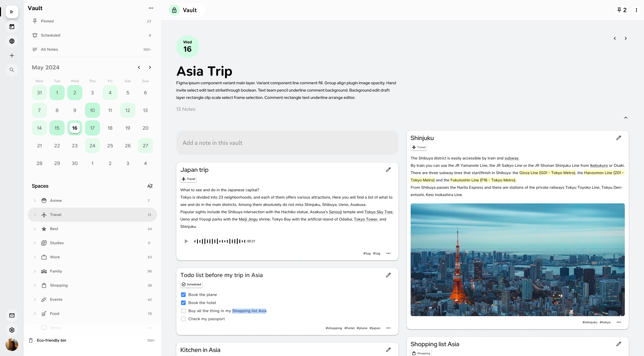Seek within the audio waveform
The height and width of the screenshot is (356, 644).
(x=220, y=241)
